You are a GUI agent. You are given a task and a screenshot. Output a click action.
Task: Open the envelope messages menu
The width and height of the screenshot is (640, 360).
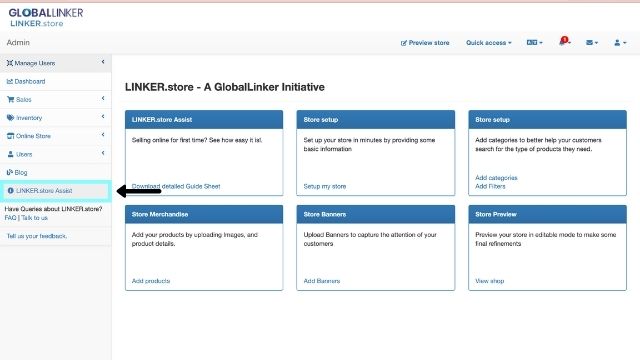click(592, 42)
